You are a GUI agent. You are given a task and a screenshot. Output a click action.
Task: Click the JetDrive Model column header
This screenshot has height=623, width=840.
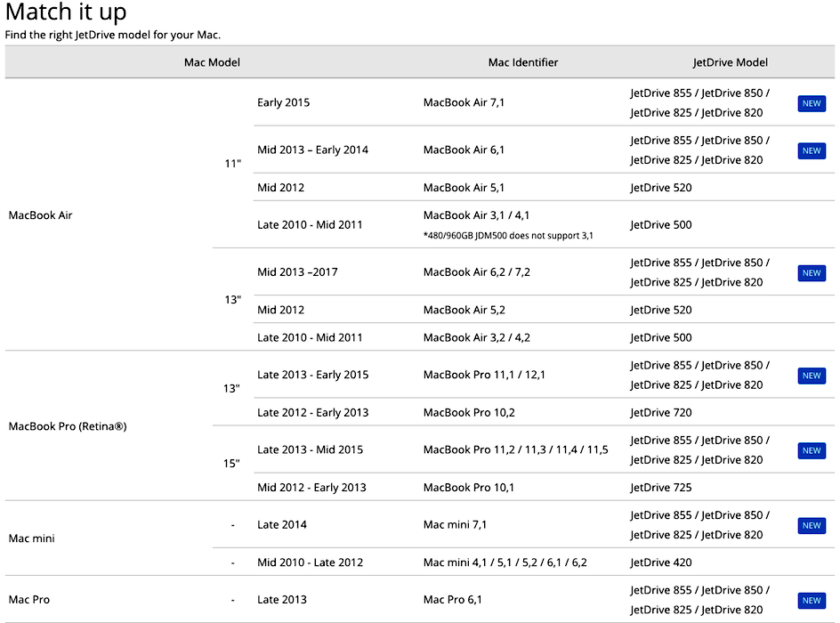730,62
